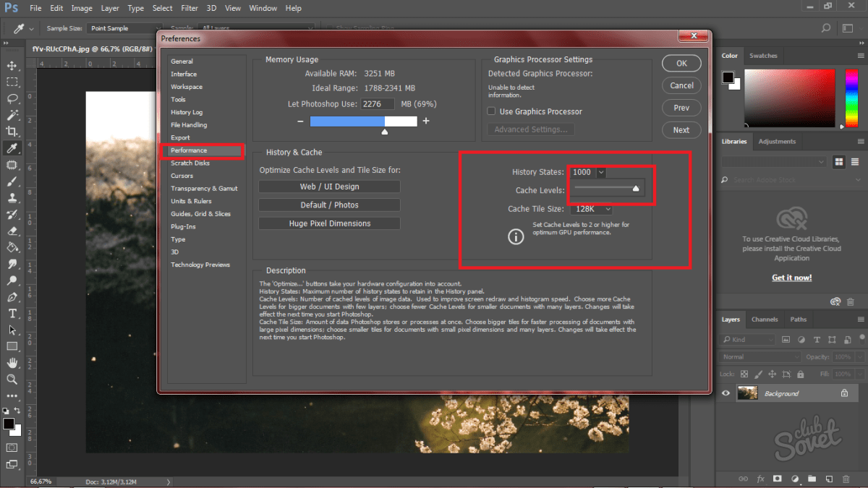868x488 pixels.
Task: Click the Cache Levels slider handle
Action: [636, 188]
